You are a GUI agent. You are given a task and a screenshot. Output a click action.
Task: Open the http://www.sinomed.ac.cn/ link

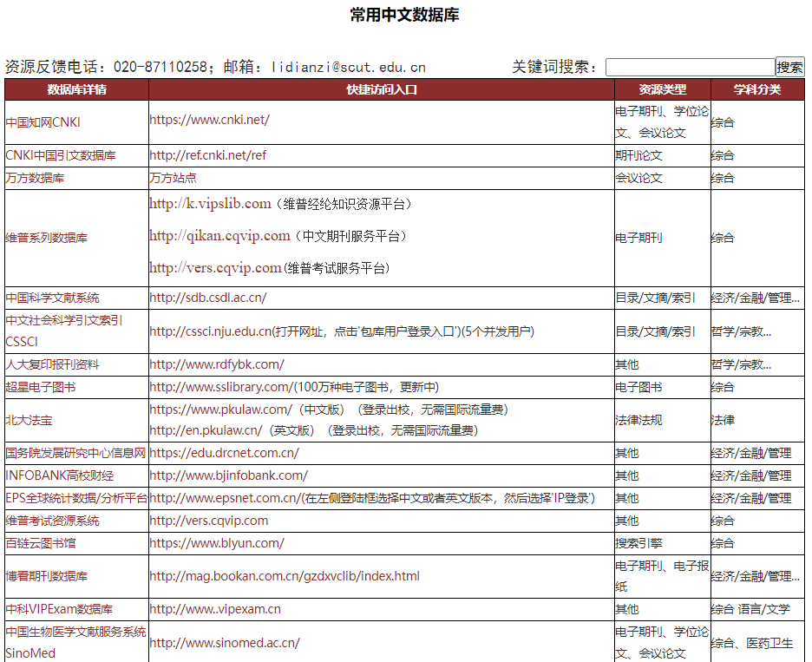(x=225, y=644)
